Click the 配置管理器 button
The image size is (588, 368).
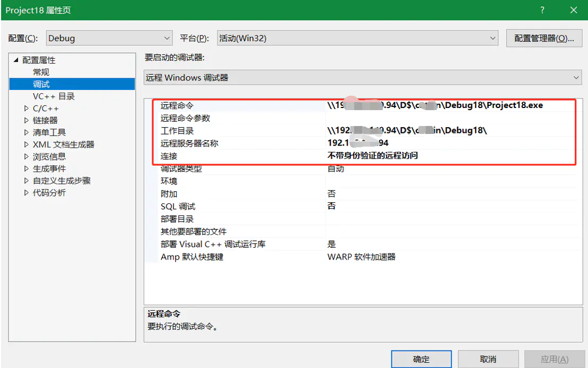(x=544, y=38)
